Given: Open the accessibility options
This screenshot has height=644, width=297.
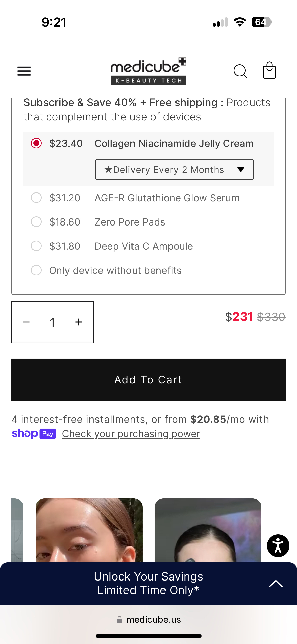Looking at the screenshot, I should 278,545.
